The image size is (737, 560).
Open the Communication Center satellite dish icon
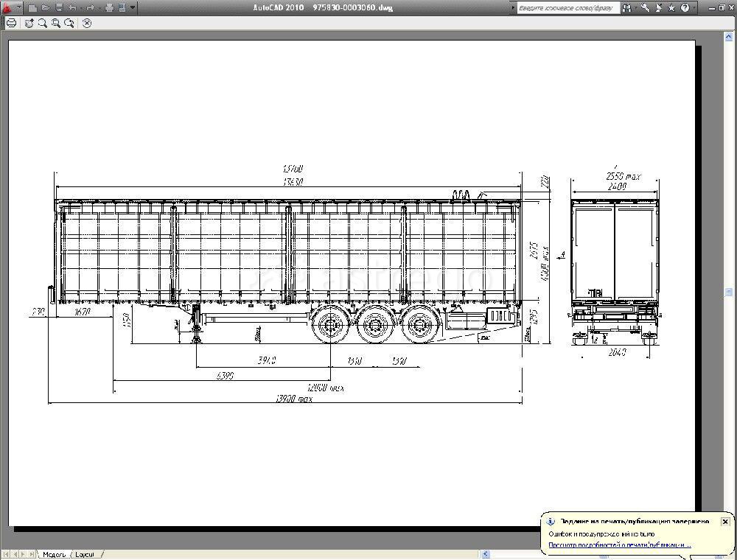tap(658, 7)
